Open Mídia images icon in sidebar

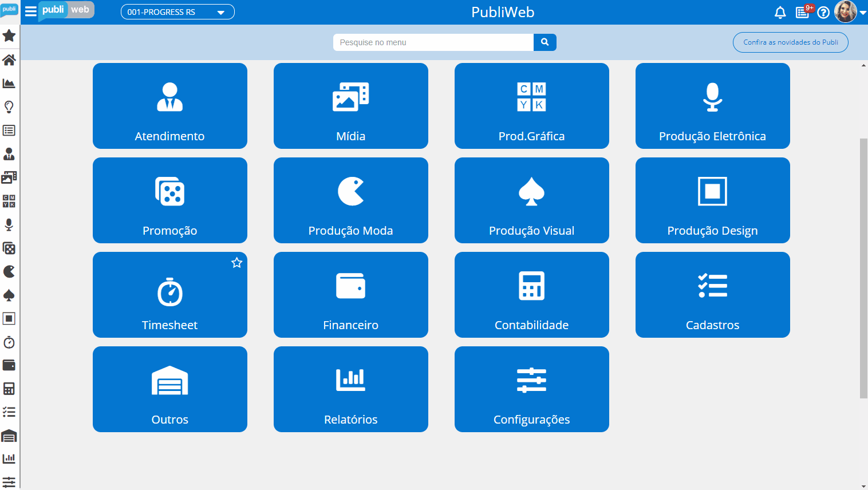[9, 177]
